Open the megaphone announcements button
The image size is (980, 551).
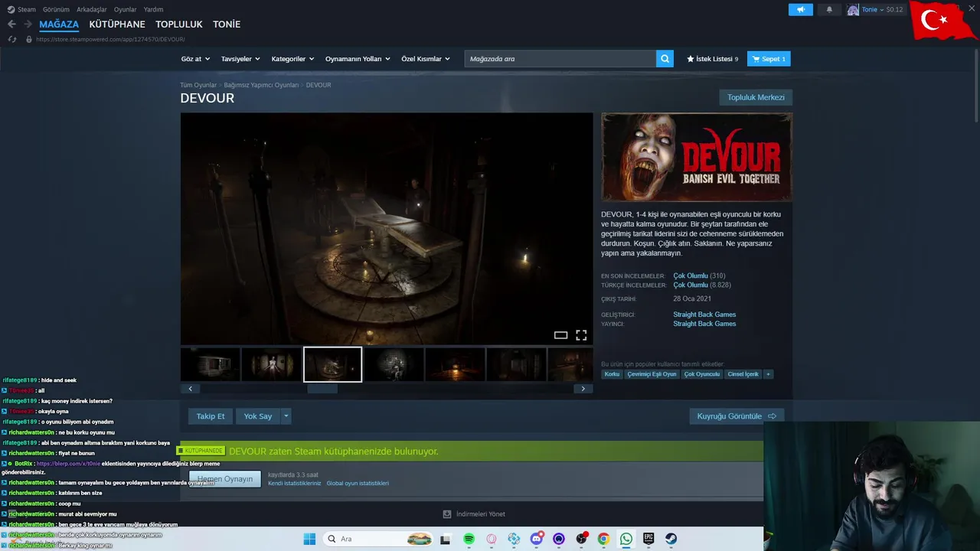coord(801,10)
